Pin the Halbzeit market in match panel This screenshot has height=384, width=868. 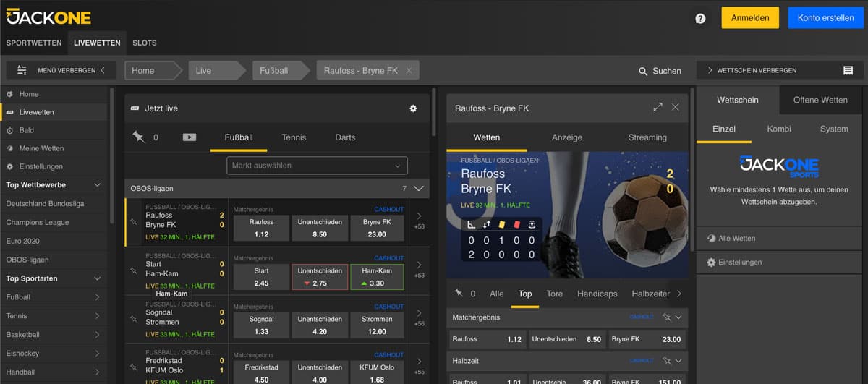coord(665,360)
